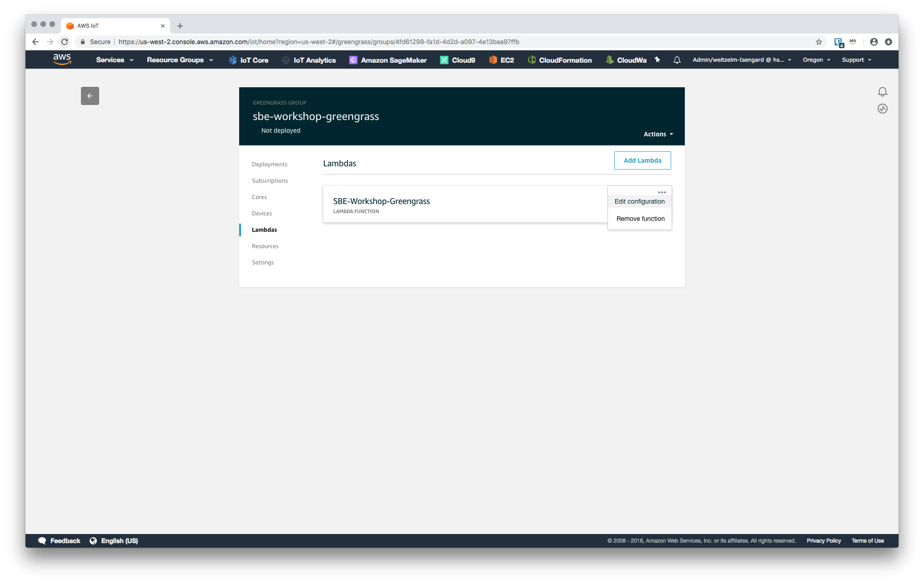Select Edit configuration from menu
Viewport: 924px width, 584px height.
coord(639,201)
